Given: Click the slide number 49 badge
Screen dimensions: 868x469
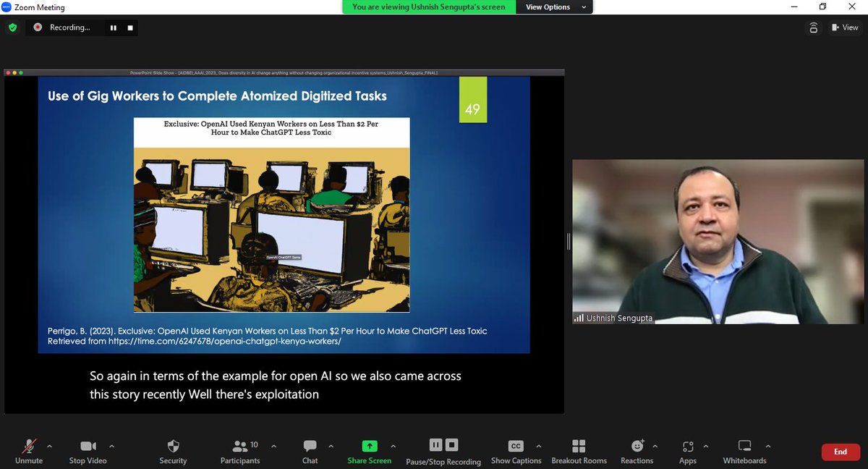Looking at the screenshot, I should (x=472, y=101).
